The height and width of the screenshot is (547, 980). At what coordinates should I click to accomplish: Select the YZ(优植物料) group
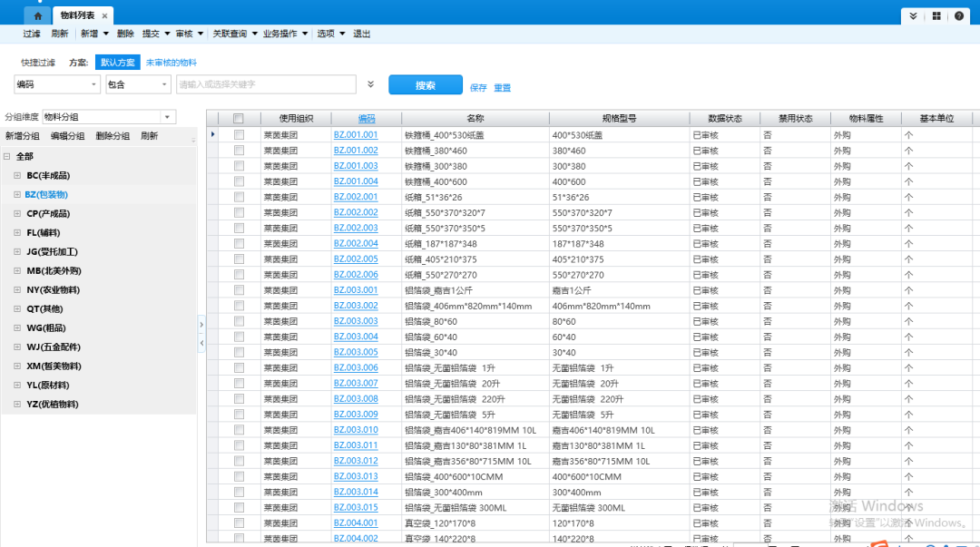(53, 405)
